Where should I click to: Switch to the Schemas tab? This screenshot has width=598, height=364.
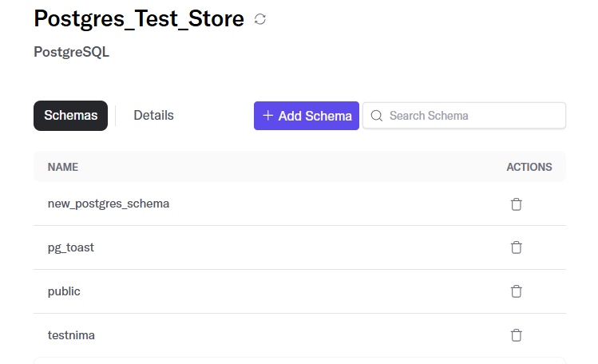pyautogui.click(x=70, y=116)
